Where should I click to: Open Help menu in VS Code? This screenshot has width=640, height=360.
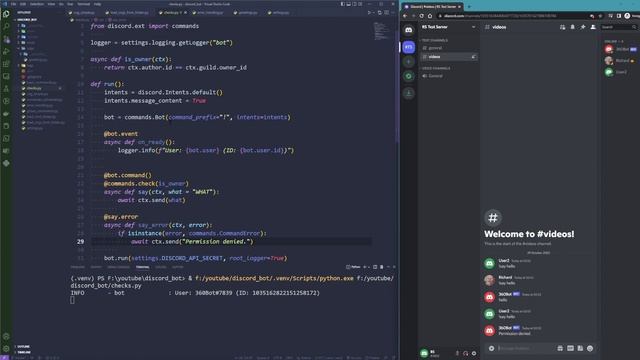98,4
